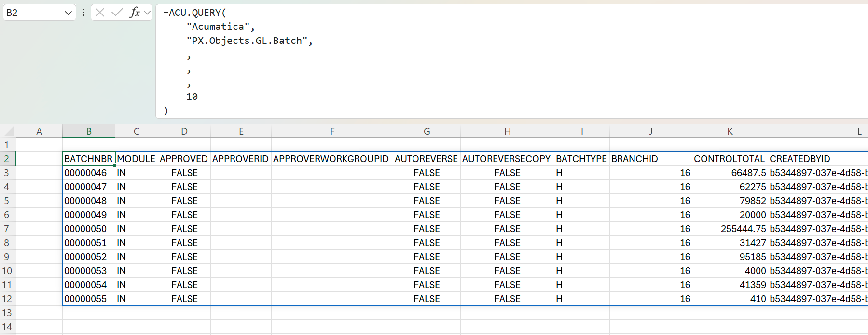
Task: Click the Name Box showing B2
Action: pyautogui.click(x=34, y=13)
